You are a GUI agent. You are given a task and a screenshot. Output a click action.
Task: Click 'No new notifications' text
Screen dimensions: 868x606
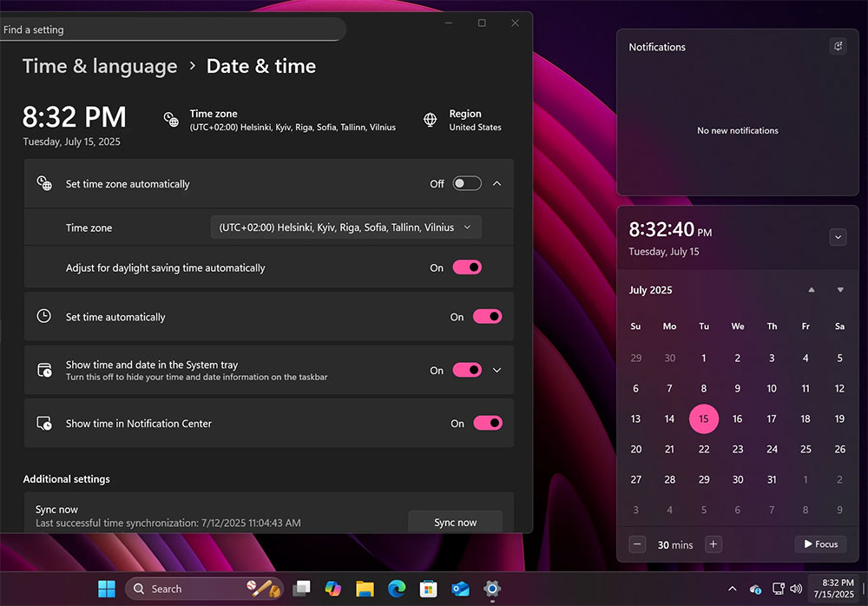(737, 131)
